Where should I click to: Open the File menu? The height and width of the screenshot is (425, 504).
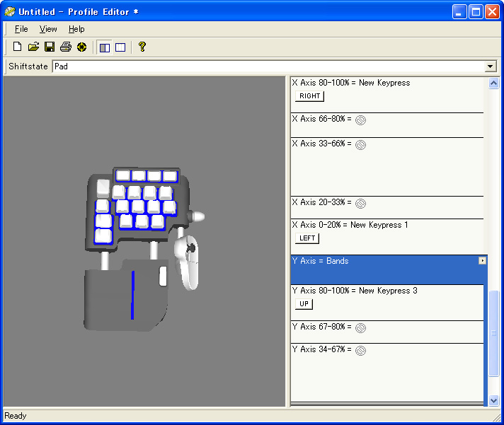21,29
